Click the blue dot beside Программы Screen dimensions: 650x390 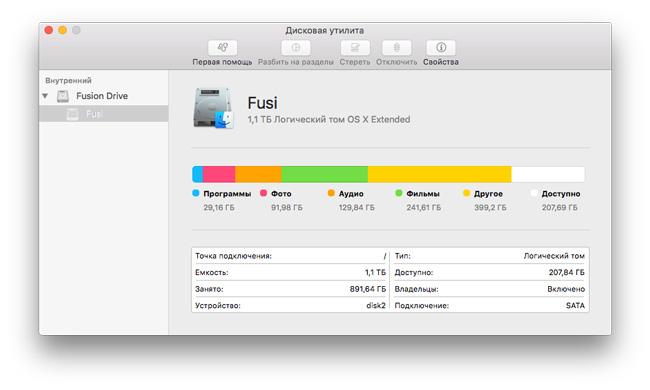196,193
